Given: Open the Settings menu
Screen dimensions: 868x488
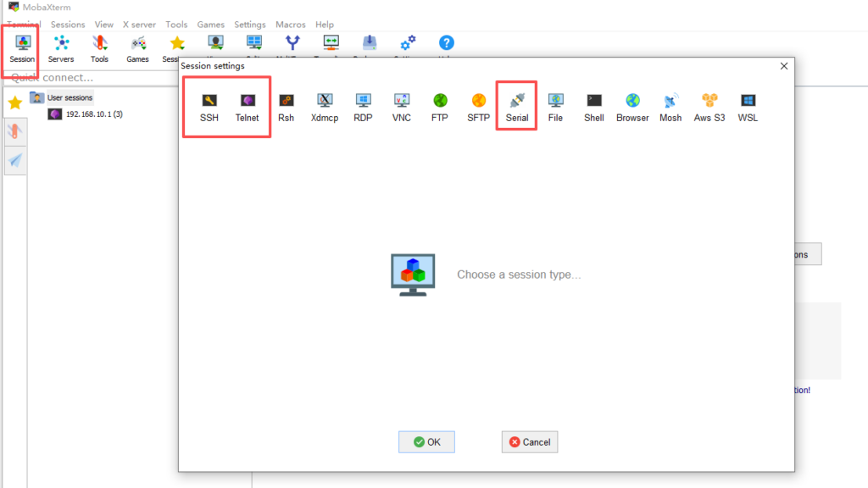Looking at the screenshot, I should (250, 25).
